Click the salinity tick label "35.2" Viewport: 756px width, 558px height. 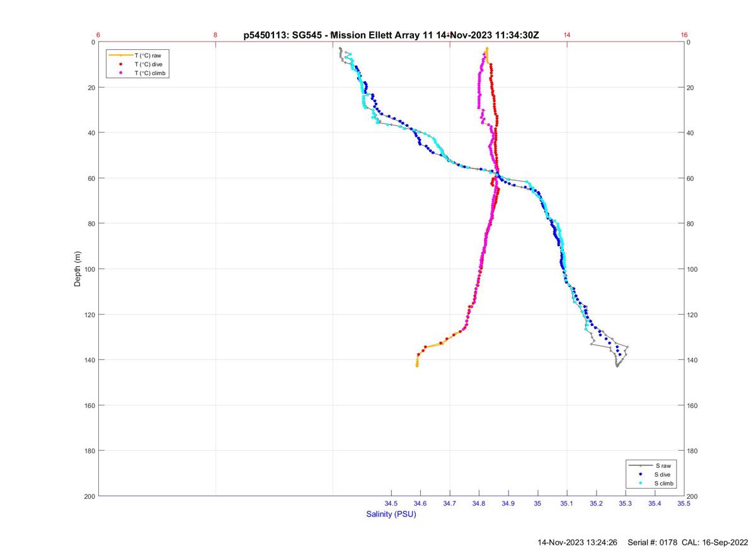(x=596, y=504)
